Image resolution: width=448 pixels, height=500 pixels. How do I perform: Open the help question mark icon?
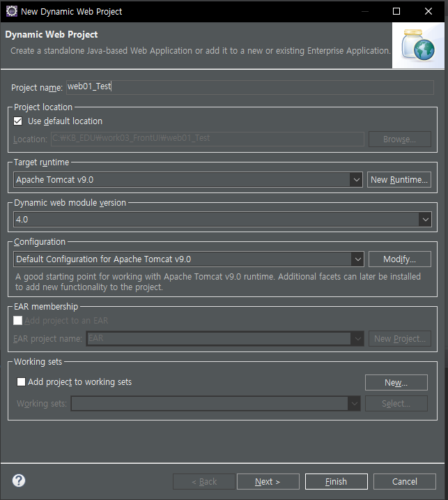coord(19,480)
